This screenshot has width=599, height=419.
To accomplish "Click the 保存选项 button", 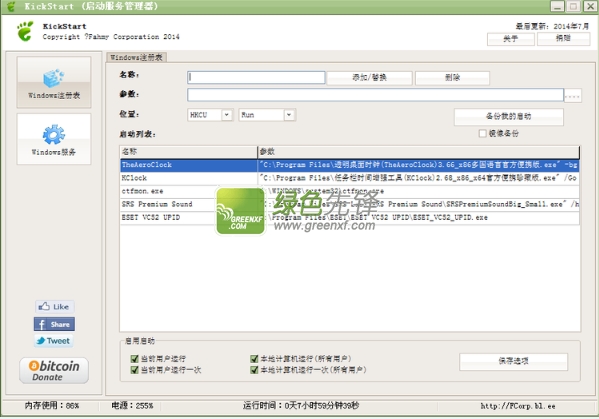I will (x=513, y=361).
